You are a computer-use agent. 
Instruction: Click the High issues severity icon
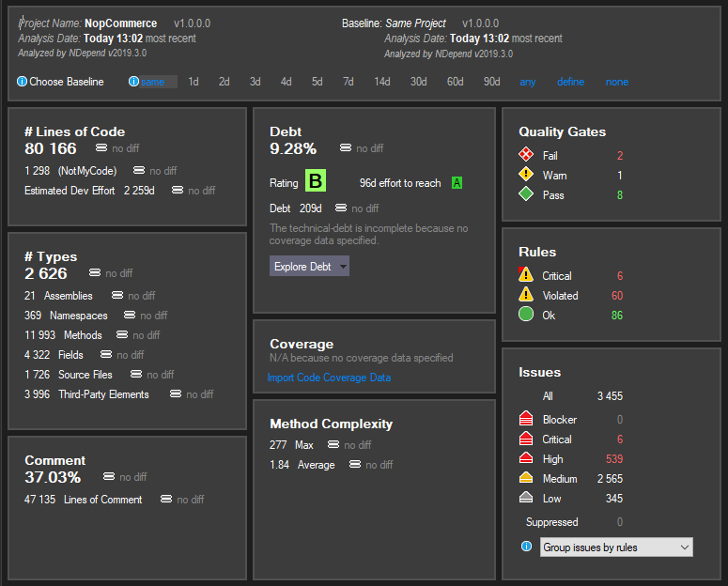(526, 458)
